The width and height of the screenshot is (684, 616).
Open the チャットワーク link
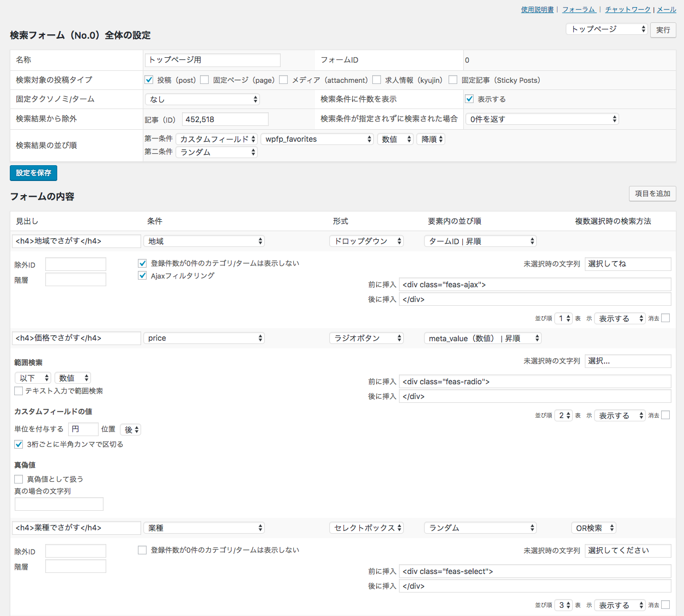[628, 10]
